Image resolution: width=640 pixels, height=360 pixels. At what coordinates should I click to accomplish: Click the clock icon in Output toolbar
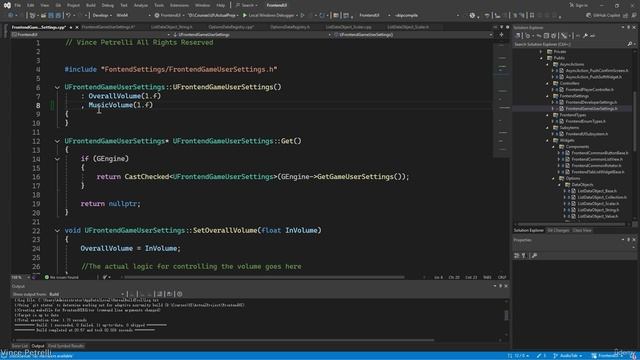pos(180,294)
